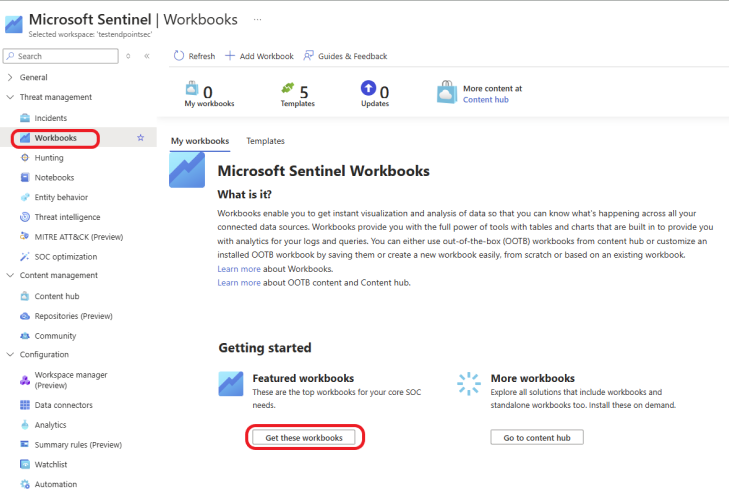Viewport: 729px width, 491px height.
Task: Switch to the Templates tab
Action: [x=265, y=141]
